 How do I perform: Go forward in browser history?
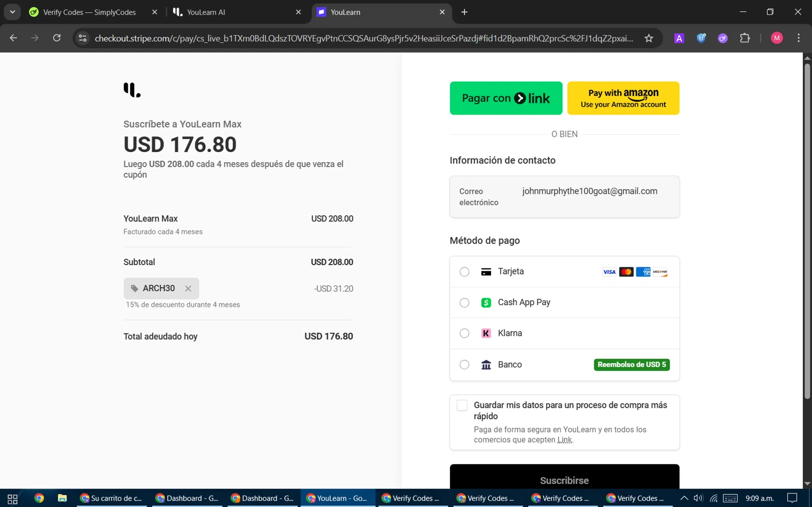35,38
